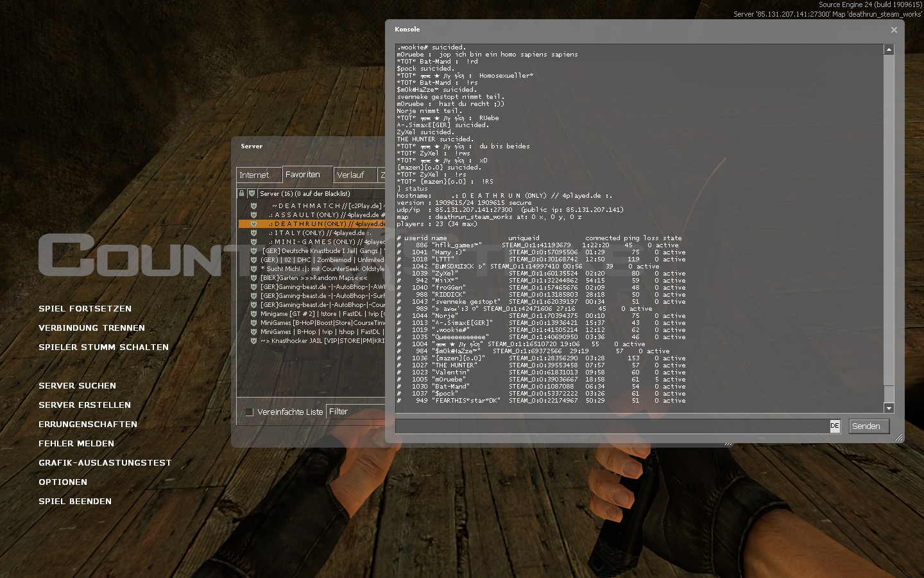
Task: Select the MiniGames | B-Hop | !vip server row
Action: 312,332
